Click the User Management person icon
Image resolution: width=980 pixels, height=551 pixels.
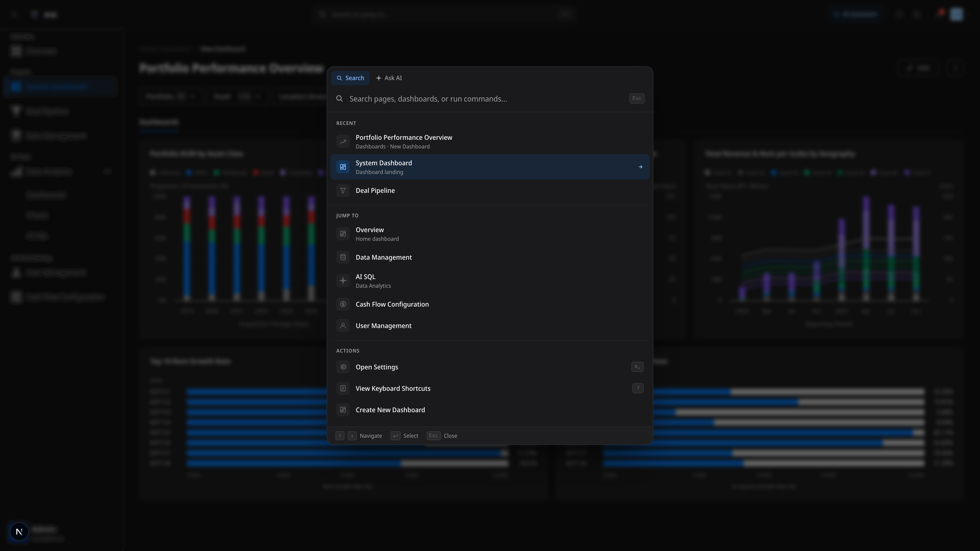pos(343,326)
